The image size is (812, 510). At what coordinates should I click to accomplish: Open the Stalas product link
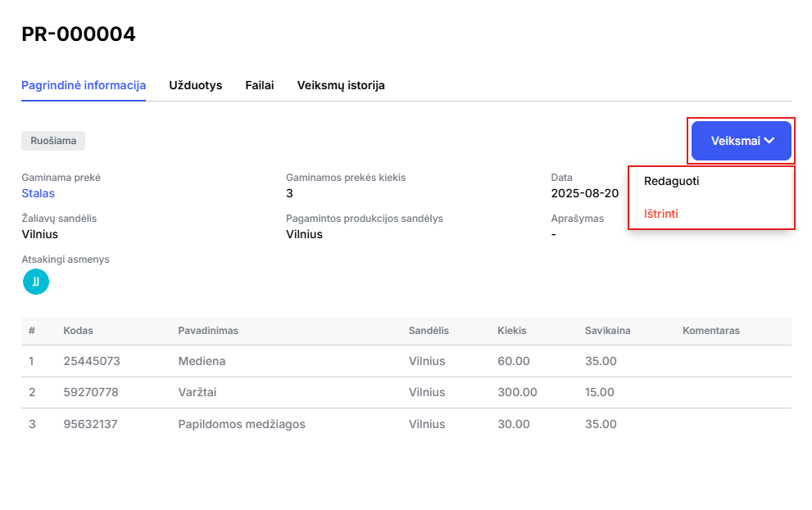point(38,193)
